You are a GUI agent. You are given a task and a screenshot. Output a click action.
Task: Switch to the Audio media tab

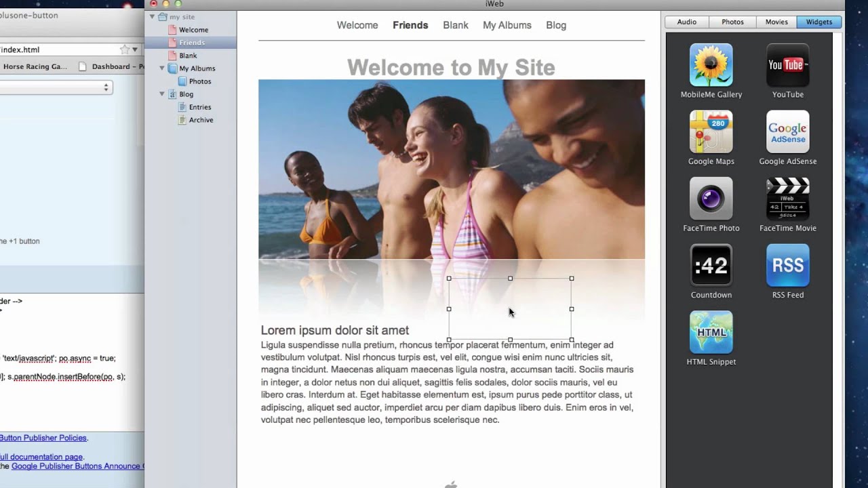(x=686, y=22)
